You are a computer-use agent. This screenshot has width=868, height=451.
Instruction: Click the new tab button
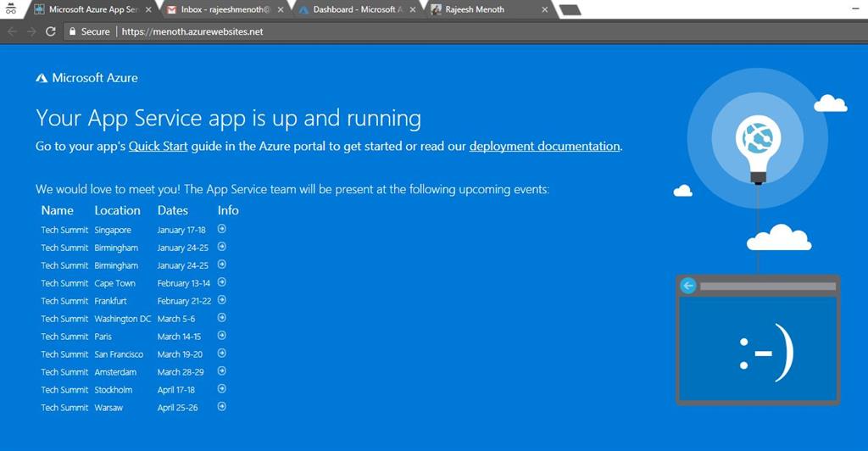tap(570, 10)
